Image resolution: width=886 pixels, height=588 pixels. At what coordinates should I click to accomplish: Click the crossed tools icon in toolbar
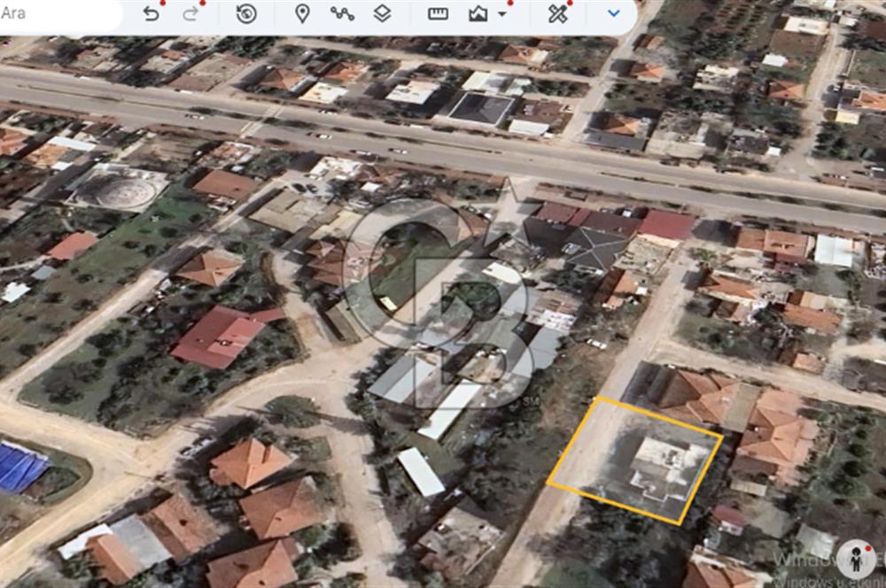(557, 13)
